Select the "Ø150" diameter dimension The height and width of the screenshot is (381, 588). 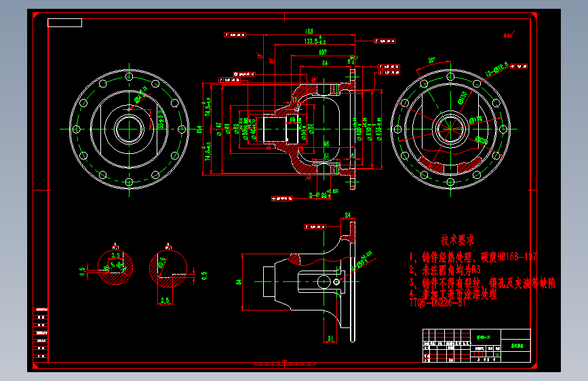(463, 98)
